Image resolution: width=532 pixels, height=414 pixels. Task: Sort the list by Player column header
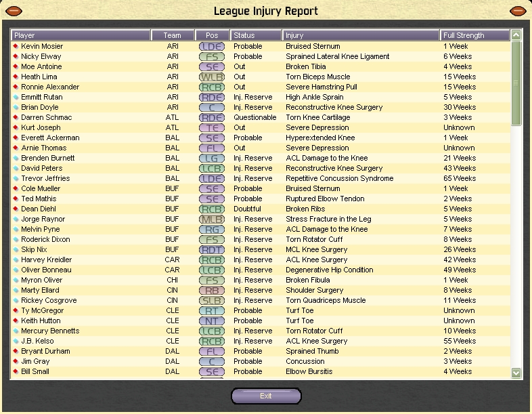81,35
